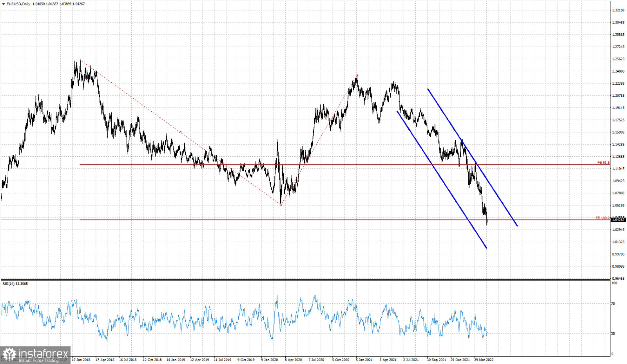Click the 1.27245 price axis label
This screenshot has height=364, width=627.
click(x=618, y=47)
